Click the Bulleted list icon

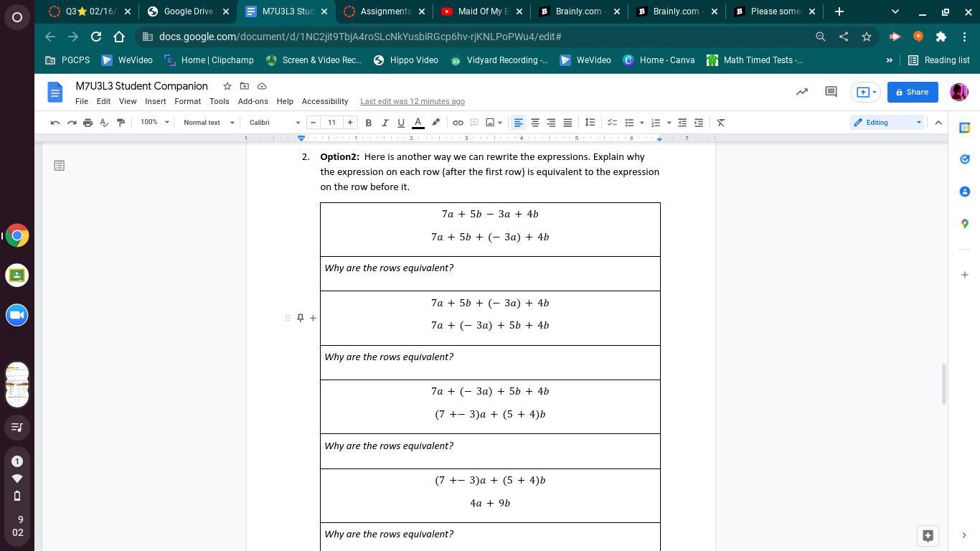(x=629, y=123)
